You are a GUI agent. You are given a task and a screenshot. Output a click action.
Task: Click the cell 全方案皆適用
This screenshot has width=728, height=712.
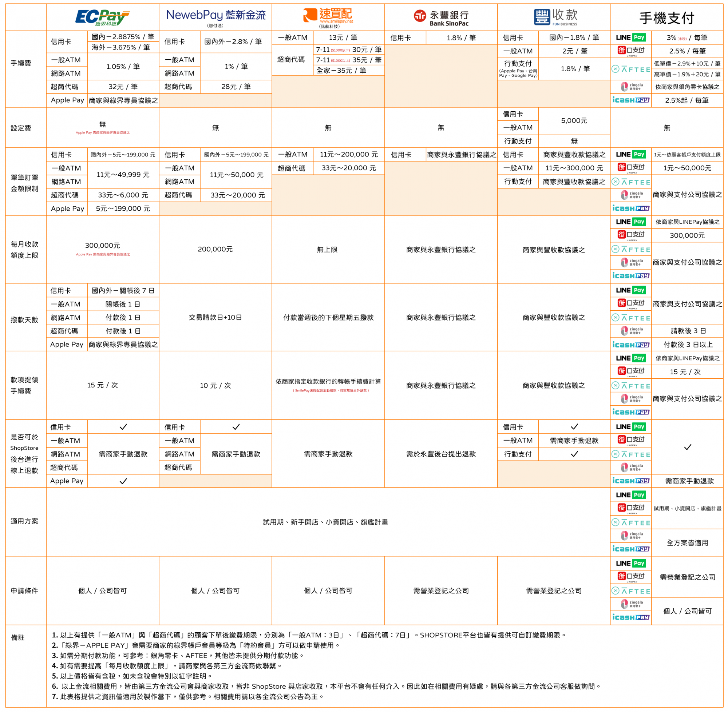[687, 542]
